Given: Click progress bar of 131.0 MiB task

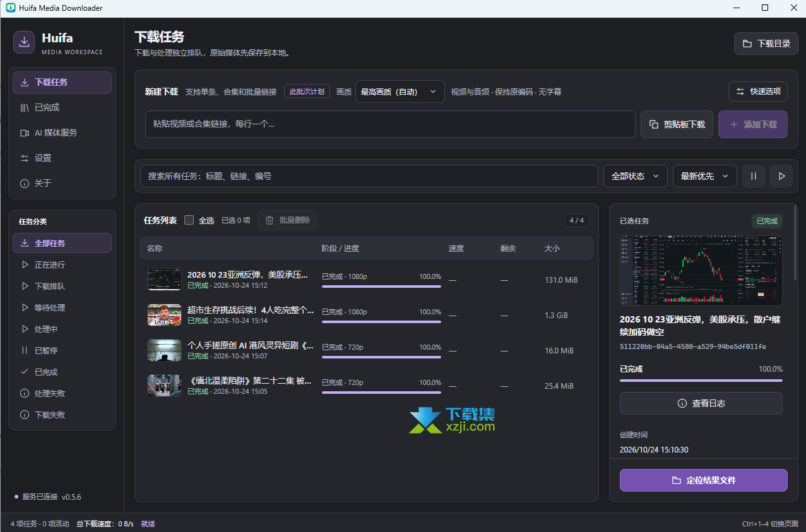Looking at the screenshot, I should [x=381, y=287].
